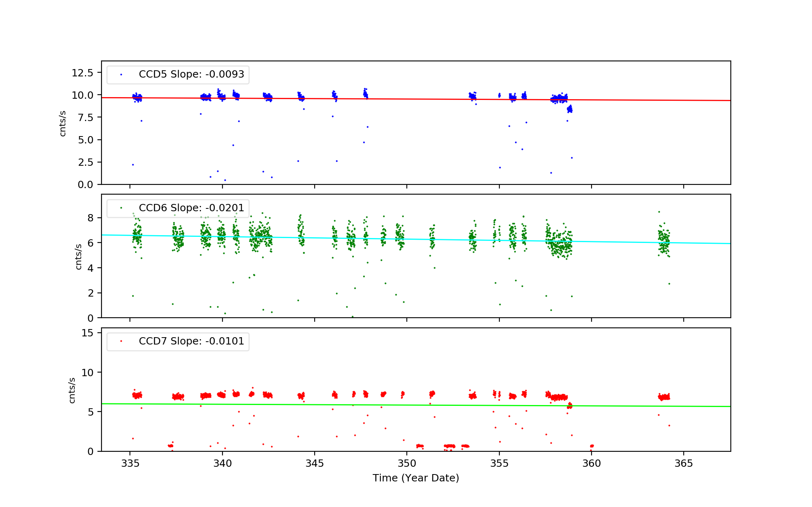Click the 15 tick on bottom plot

[x=87, y=333]
